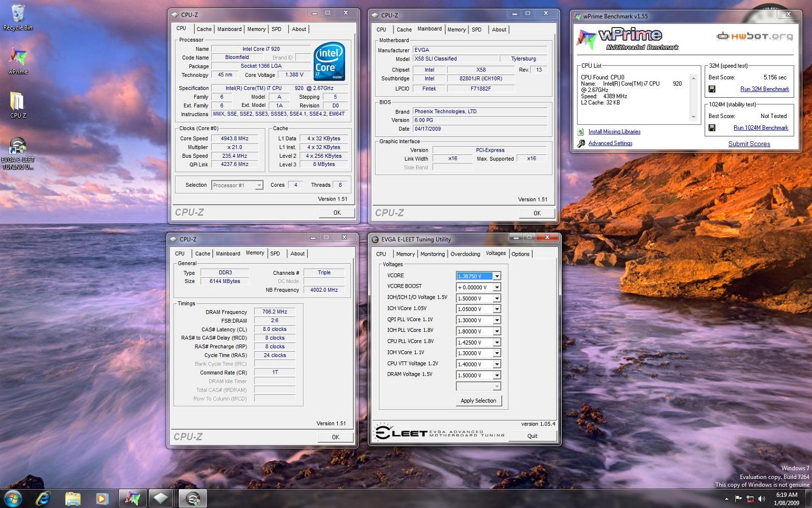Expand the ICH VCore 1.05V dropdown
This screenshot has width=812, height=508.
497,309
